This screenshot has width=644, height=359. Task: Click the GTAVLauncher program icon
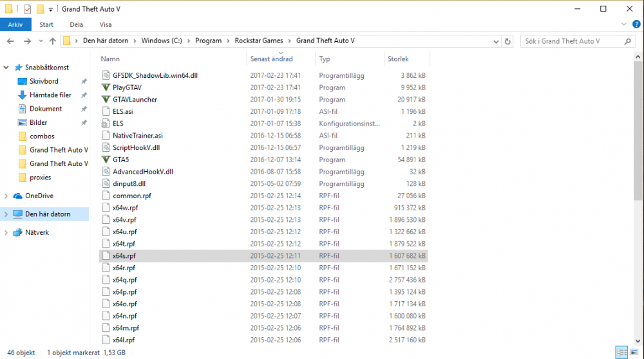click(x=106, y=99)
